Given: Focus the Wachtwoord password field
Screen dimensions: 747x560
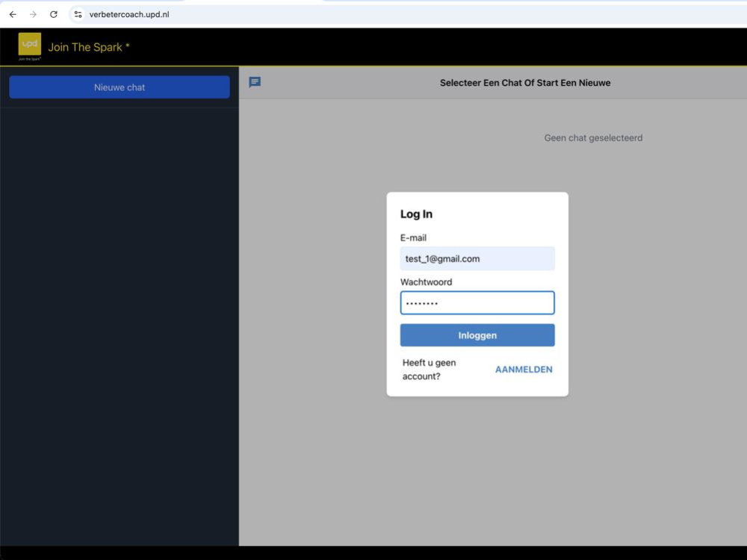Looking at the screenshot, I should coord(477,303).
